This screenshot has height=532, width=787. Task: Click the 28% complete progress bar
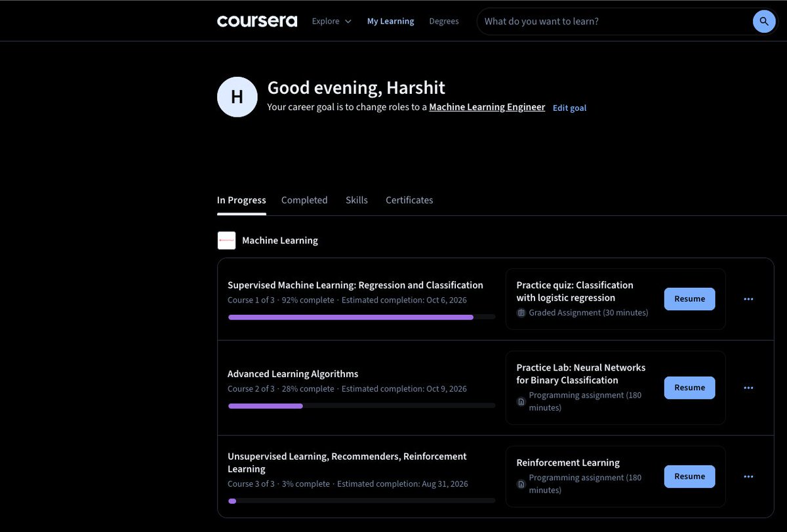click(x=361, y=406)
